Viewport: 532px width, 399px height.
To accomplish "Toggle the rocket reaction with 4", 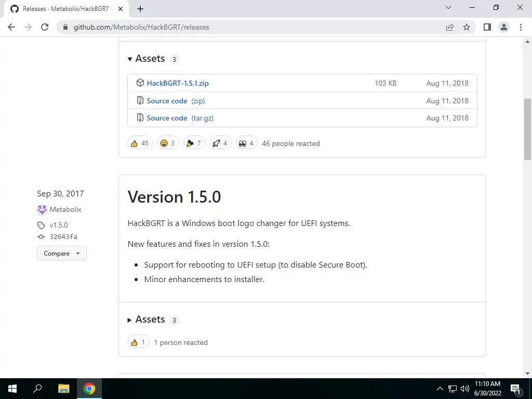I will [220, 143].
